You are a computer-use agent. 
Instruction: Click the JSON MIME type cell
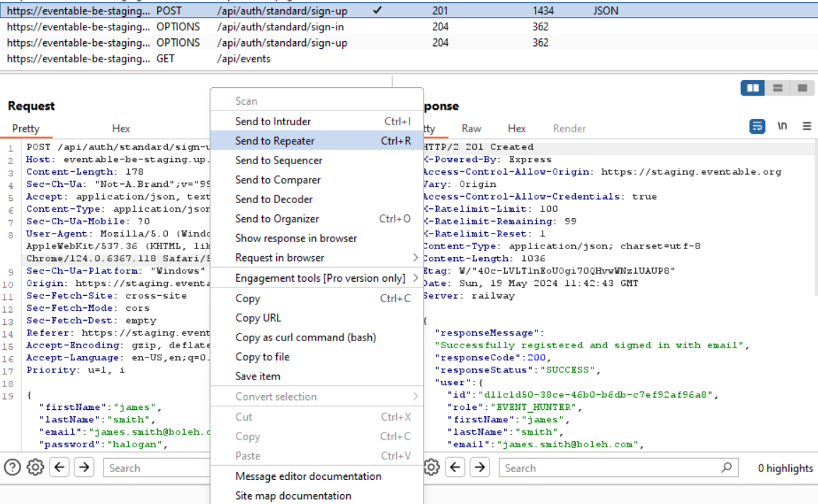coord(605,11)
